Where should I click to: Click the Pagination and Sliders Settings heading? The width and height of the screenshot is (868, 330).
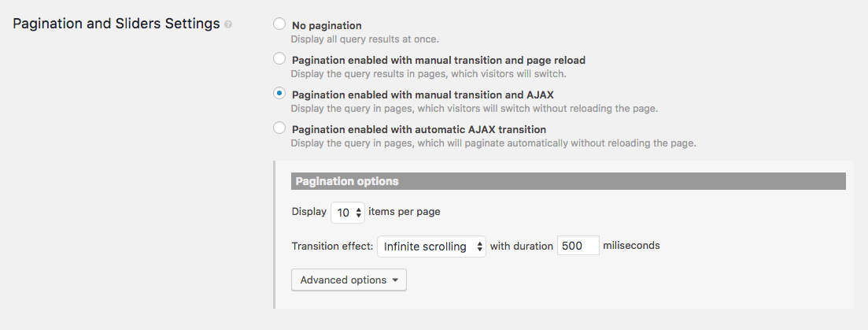click(x=116, y=24)
